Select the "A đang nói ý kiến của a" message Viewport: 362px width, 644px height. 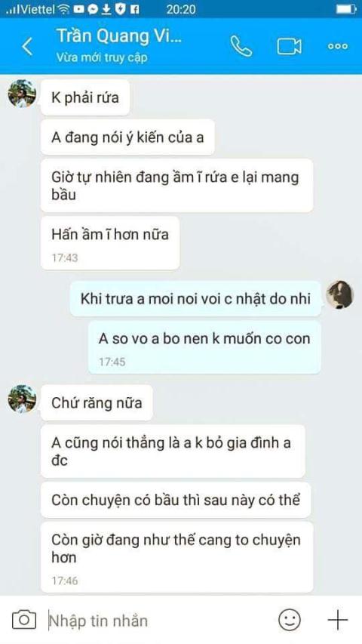click(127, 137)
